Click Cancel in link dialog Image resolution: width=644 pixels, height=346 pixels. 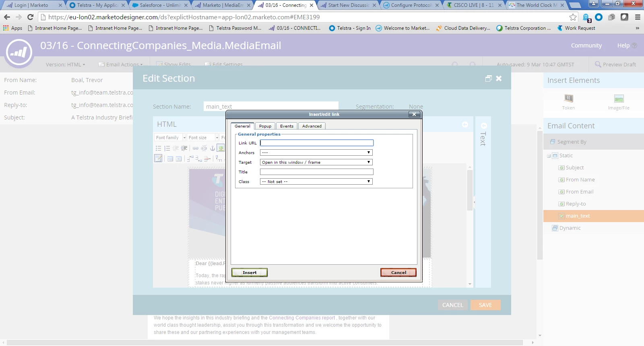pos(398,272)
